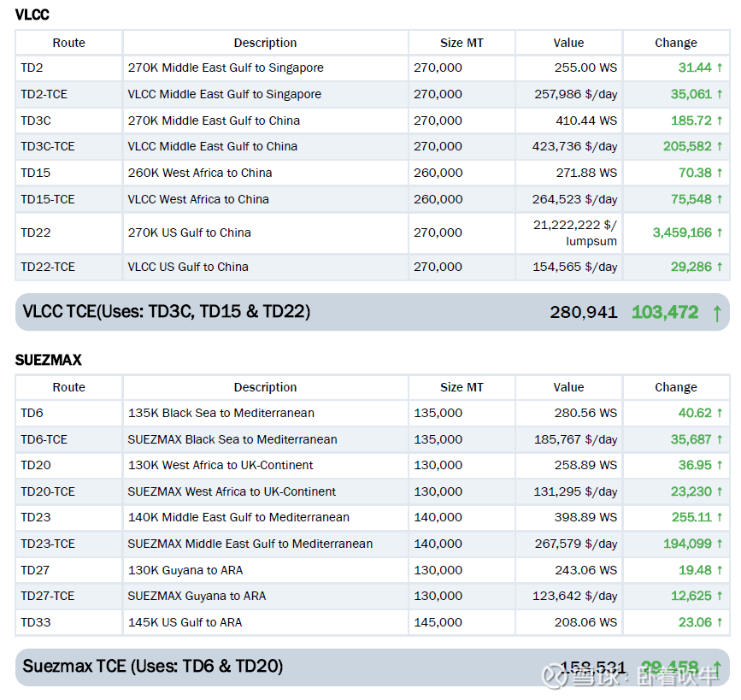Click the up arrow beside TD23-TCE change 194,099
The width and height of the screenshot is (741, 700).
720,544
